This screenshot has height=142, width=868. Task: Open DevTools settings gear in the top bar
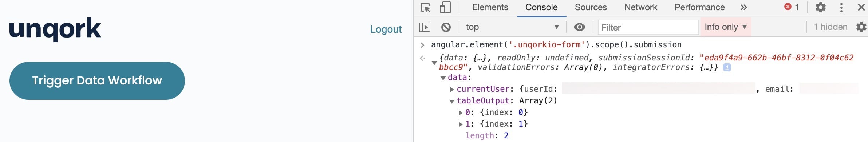tap(820, 7)
